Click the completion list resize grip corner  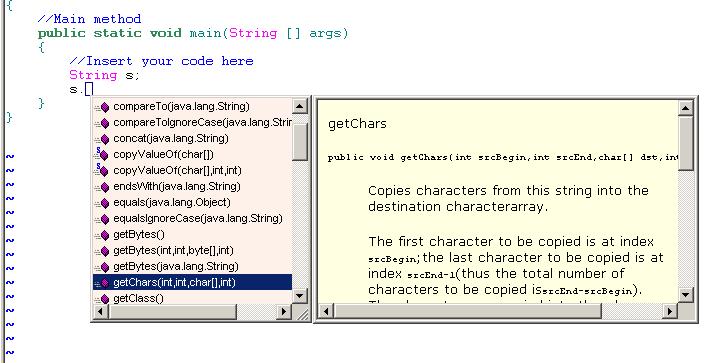(x=302, y=313)
